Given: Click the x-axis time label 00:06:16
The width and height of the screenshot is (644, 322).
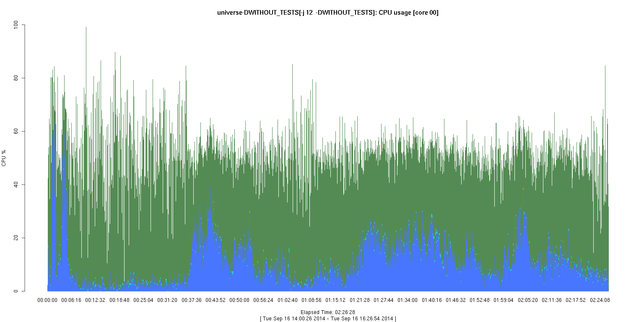Looking at the screenshot, I should point(71,300).
